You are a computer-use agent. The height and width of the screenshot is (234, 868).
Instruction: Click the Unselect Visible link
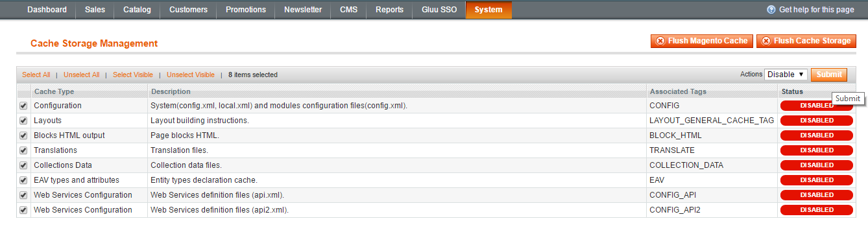(191, 75)
